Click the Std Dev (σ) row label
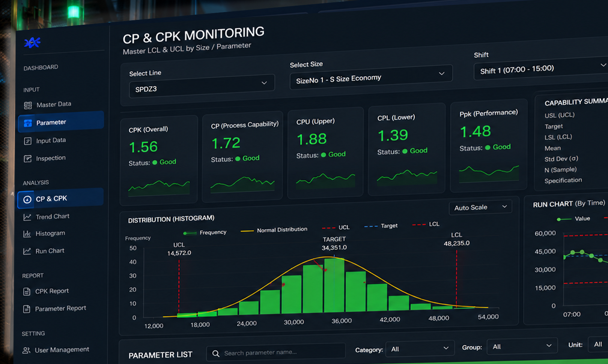The width and height of the screenshot is (608, 364). click(561, 159)
